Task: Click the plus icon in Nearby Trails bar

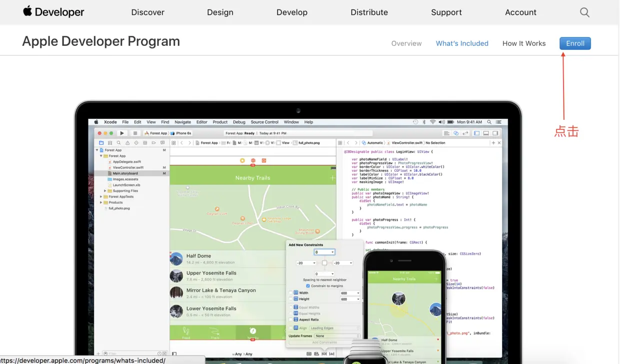Action: pos(332,178)
